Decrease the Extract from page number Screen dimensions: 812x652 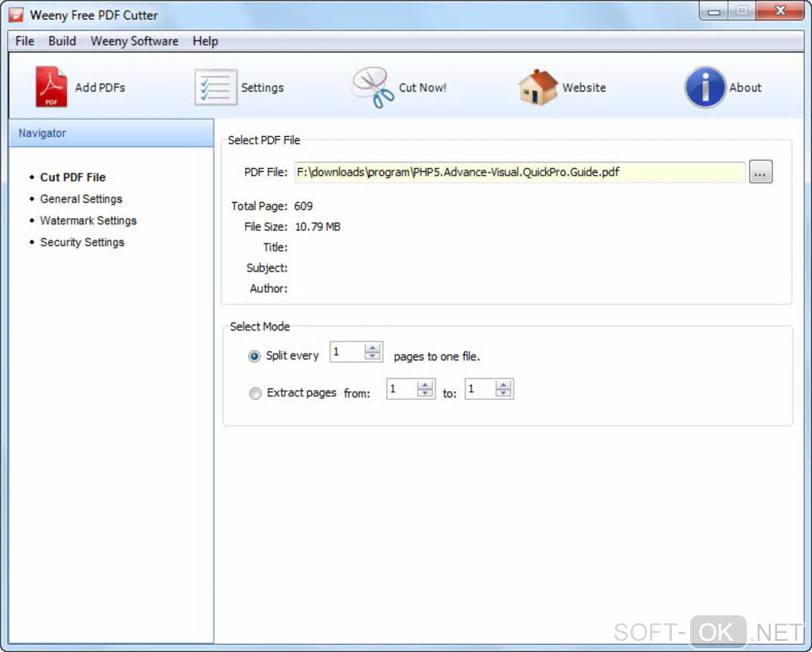click(424, 393)
